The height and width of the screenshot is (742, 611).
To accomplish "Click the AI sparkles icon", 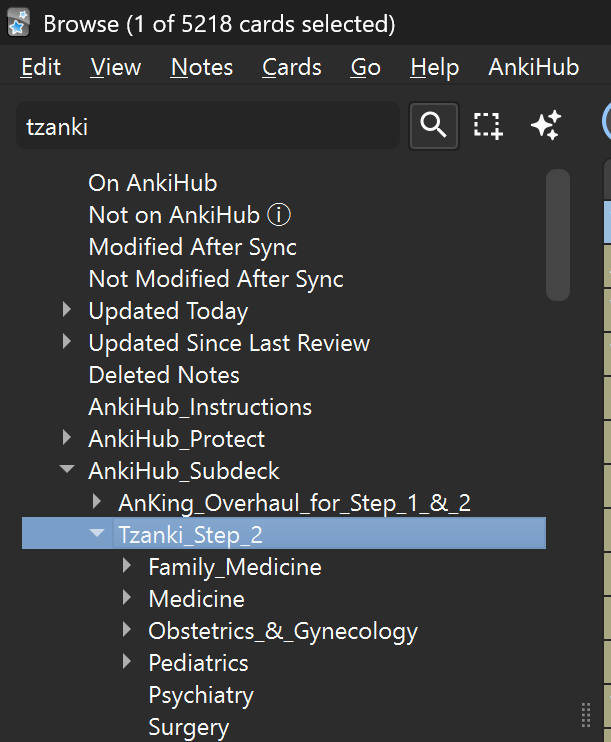I will click(x=546, y=125).
